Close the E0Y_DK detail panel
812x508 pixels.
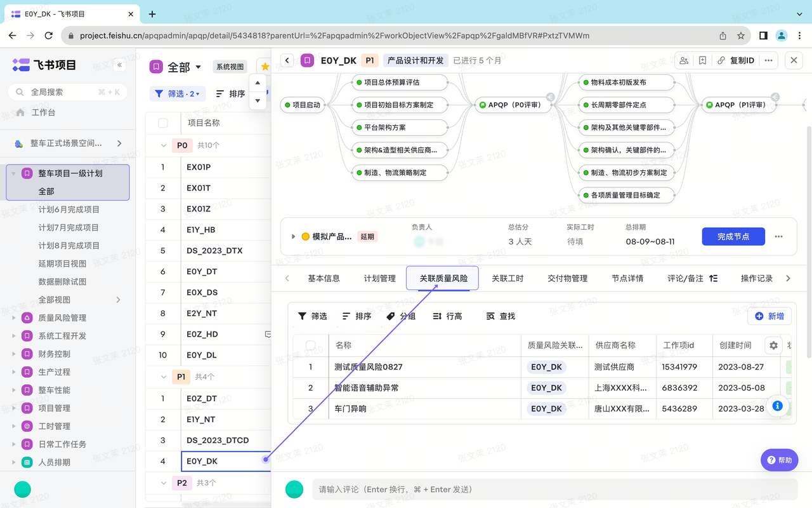(794, 60)
